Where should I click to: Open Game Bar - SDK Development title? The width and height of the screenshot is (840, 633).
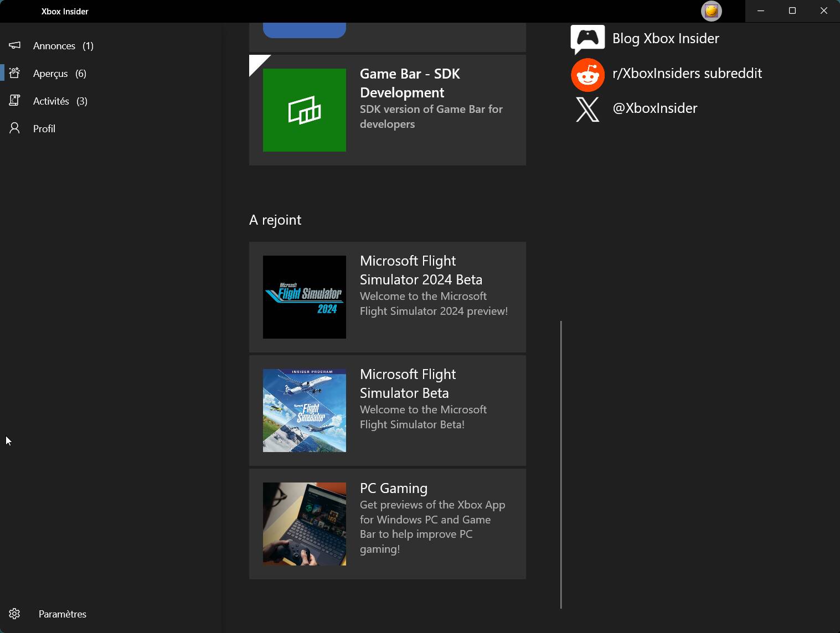tap(410, 83)
